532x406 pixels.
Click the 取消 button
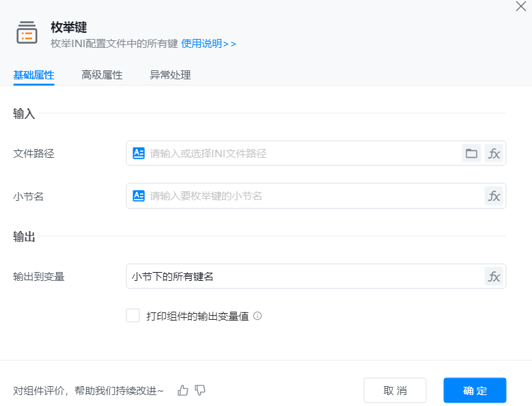[395, 390]
